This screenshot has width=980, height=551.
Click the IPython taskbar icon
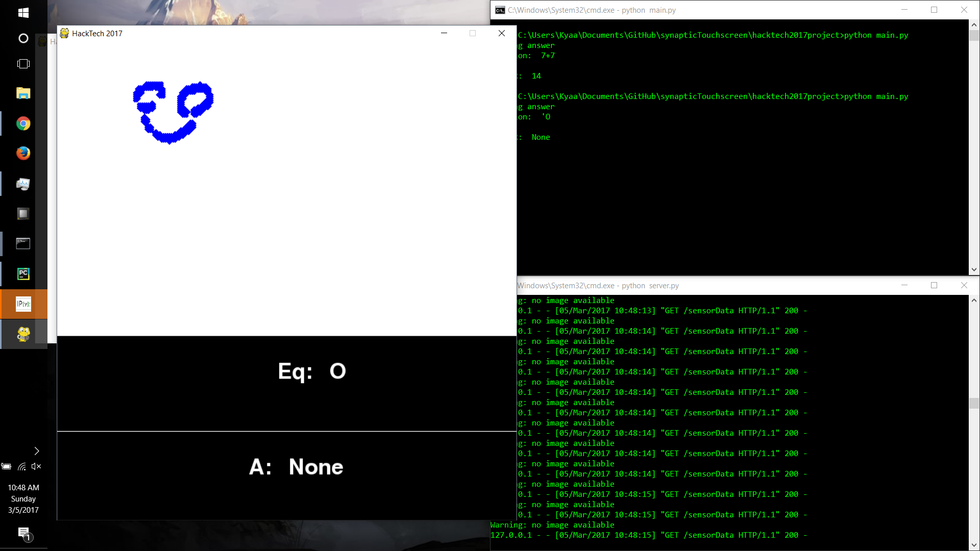pos(23,304)
